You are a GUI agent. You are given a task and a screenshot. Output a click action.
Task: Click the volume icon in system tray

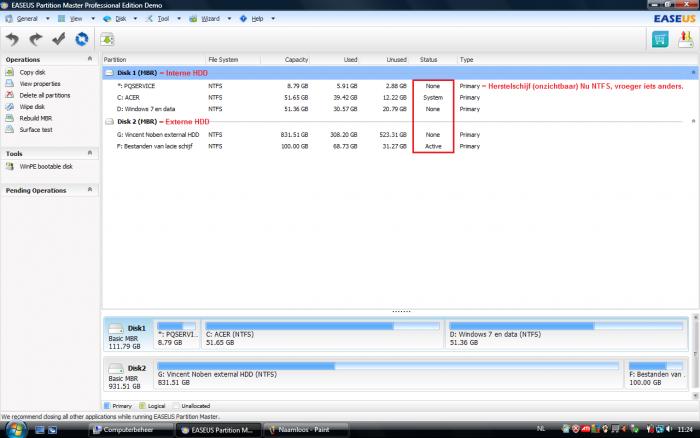[669, 429]
